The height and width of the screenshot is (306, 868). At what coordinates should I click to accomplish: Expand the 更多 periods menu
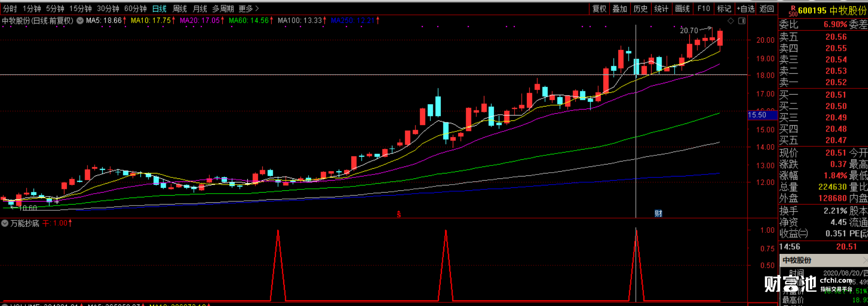coord(248,9)
